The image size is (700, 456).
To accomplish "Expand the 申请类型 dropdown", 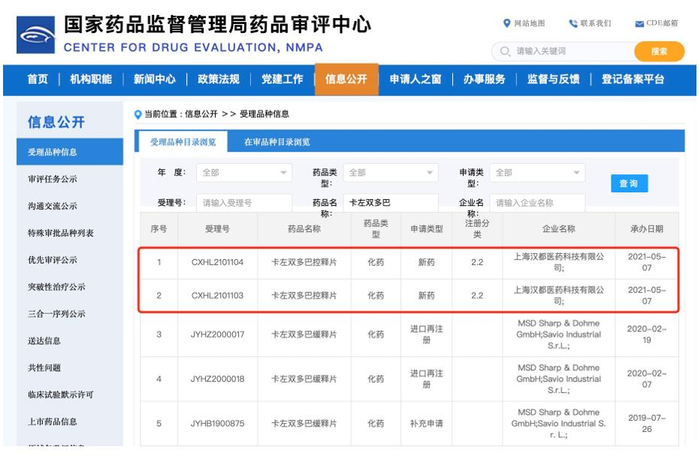I will tap(538, 173).
